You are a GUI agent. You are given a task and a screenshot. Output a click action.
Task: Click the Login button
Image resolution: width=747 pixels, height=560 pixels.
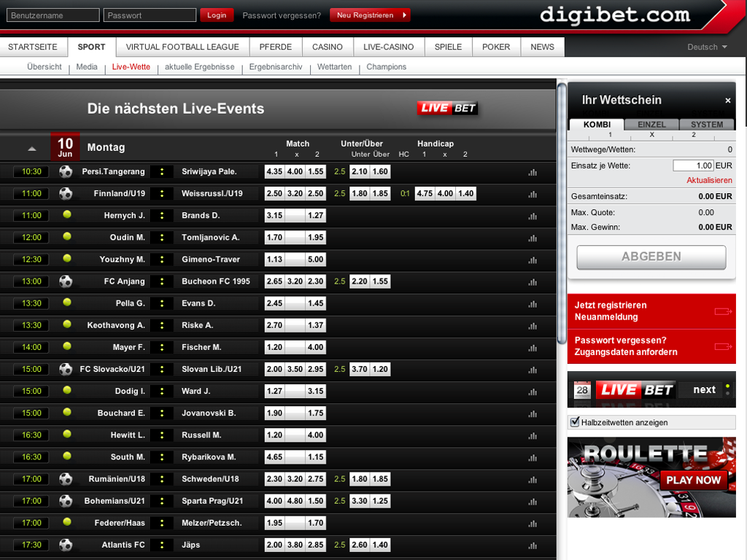[217, 15]
